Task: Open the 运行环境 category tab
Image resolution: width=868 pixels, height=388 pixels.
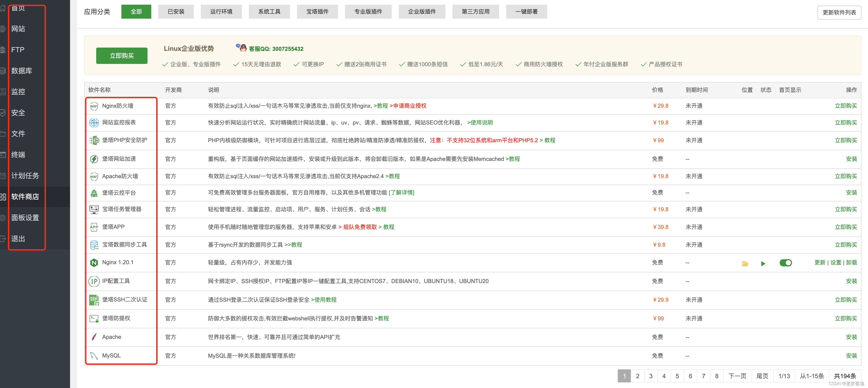Action: click(221, 12)
